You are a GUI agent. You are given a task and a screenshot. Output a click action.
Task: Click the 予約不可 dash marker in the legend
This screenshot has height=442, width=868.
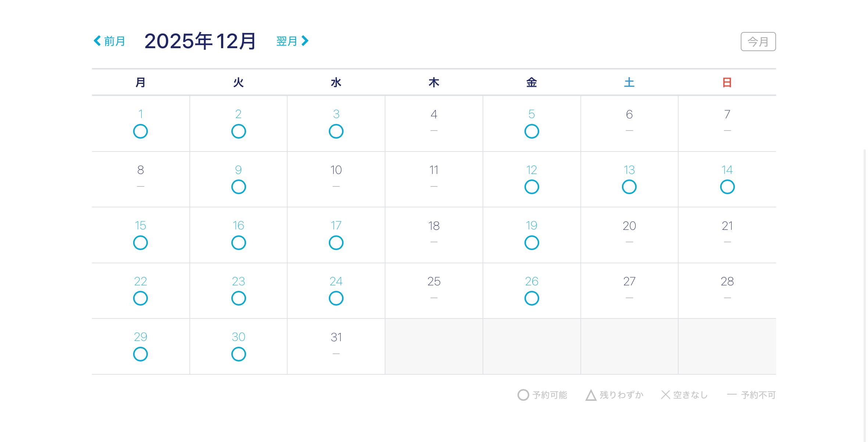click(x=732, y=395)
